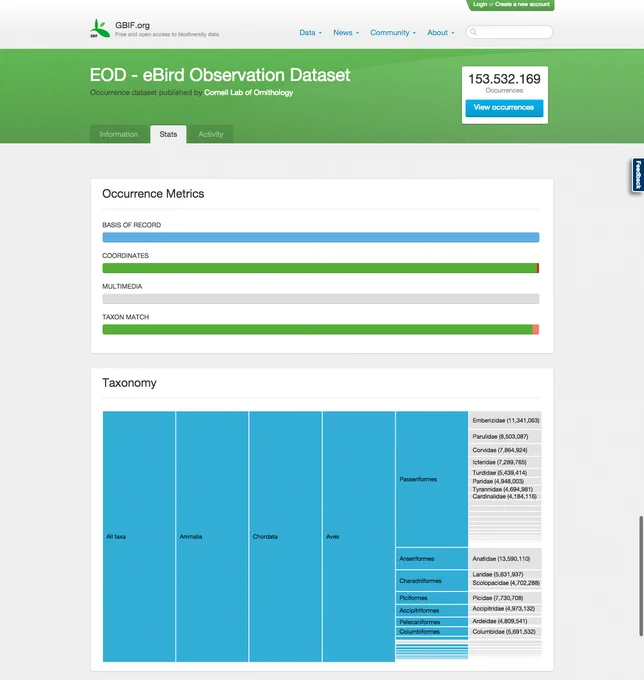Switch to the Activity tab
This screenshot has height=680, width=644.
point(211,134)
